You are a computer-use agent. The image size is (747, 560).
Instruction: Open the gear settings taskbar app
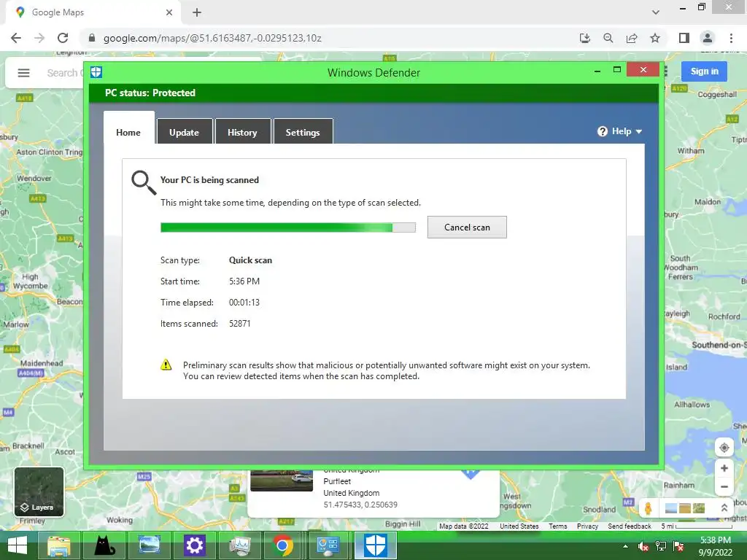[194, 545]
